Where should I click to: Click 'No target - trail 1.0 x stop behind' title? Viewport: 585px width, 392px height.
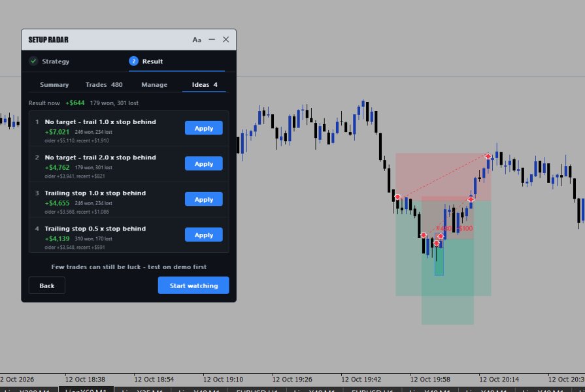coord(101,122)
